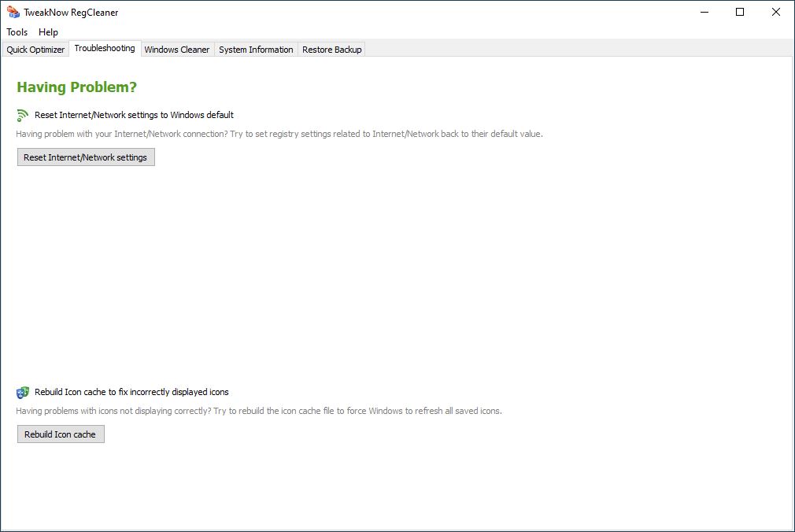Open the System Information tab
The width and height of the screenshot is (795, 532).
(256, 50)
